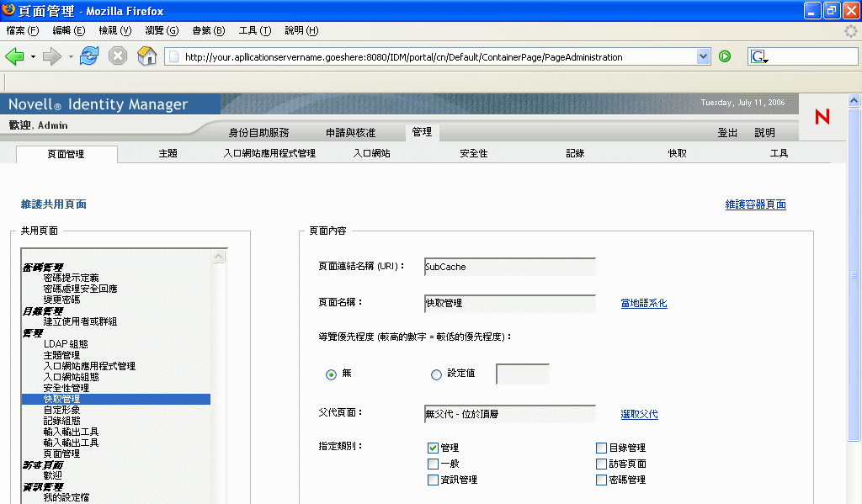Open the 說明 (H) menu

click(301, 31)
